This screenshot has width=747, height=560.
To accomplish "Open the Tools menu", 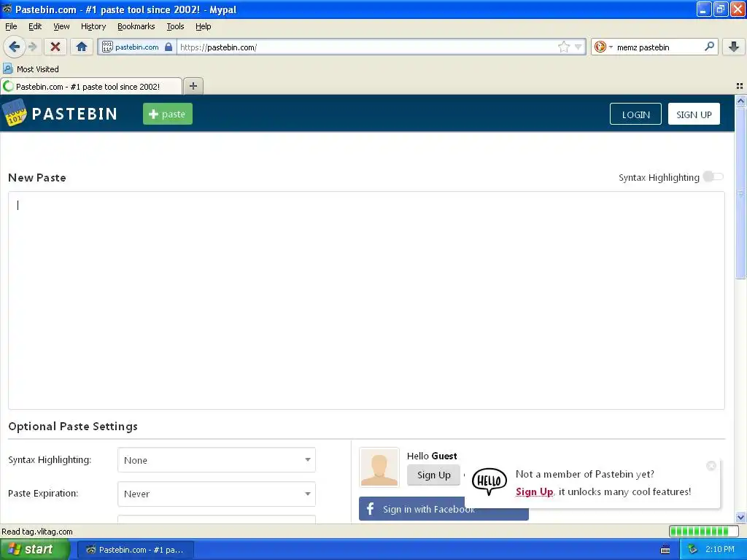I will coord(175,26).
